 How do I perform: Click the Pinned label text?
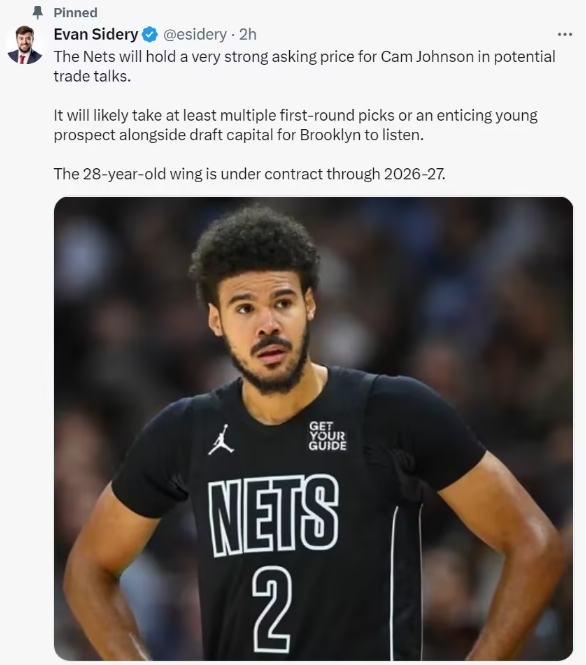click(x=75, y=13)
